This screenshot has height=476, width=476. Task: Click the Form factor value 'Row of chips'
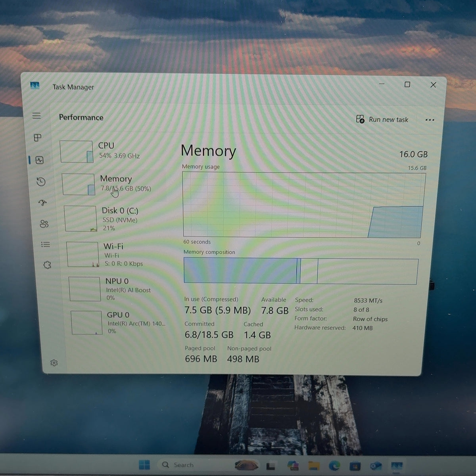tap(370, 319)
